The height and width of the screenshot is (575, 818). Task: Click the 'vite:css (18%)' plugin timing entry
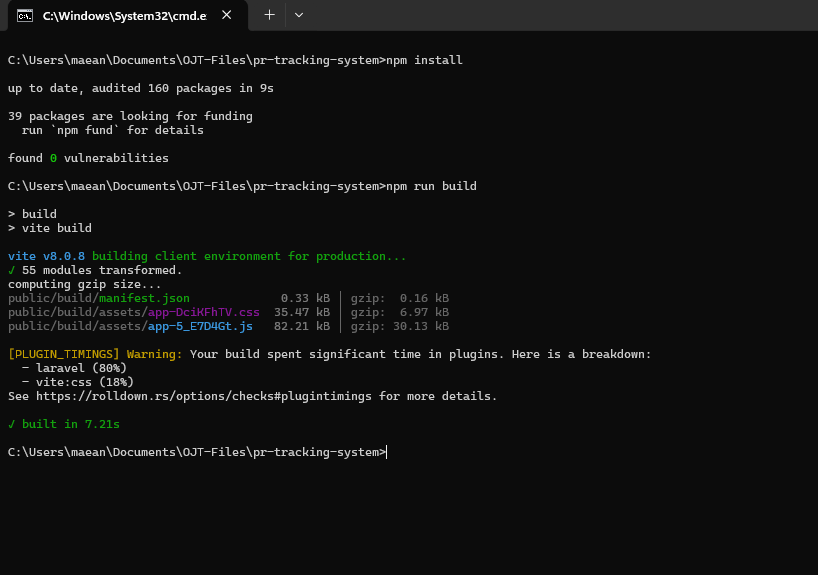[85, 382]
